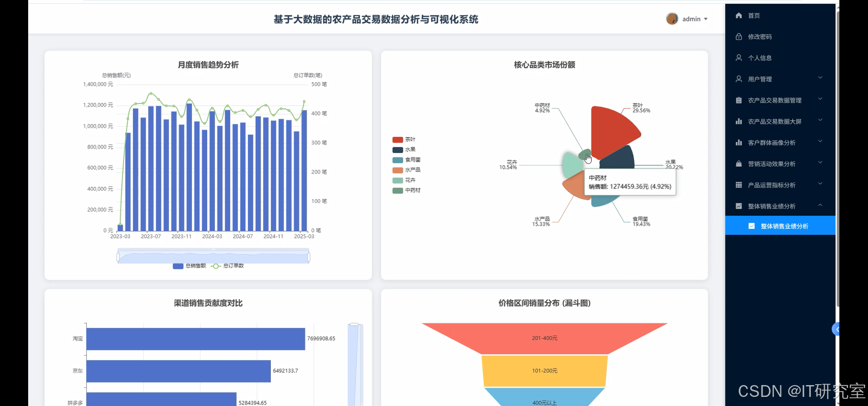Viewport: 868px width, 406px height.
Task: Click the home icon beside 首页
Action: pyautogui.click(x=738, y=15)
